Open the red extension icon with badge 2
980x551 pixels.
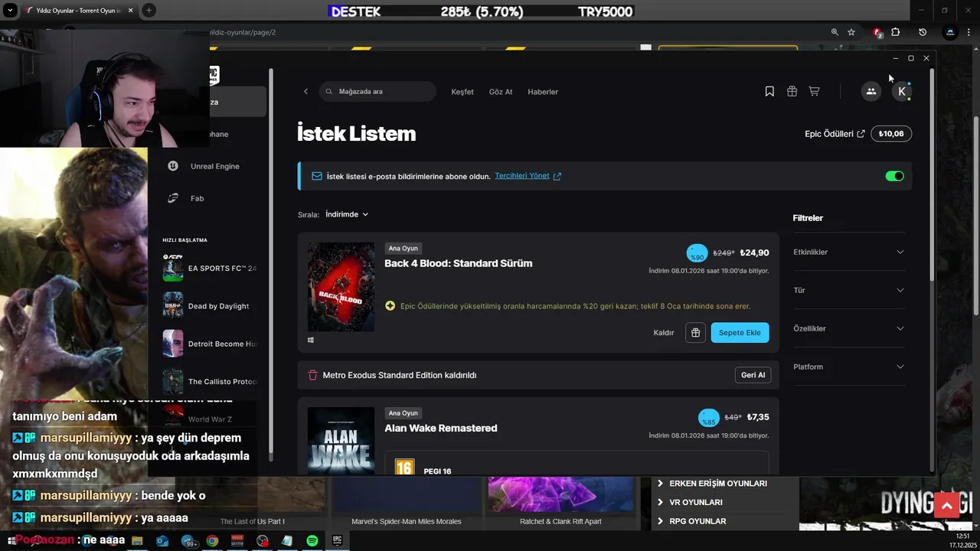(877, 32)
